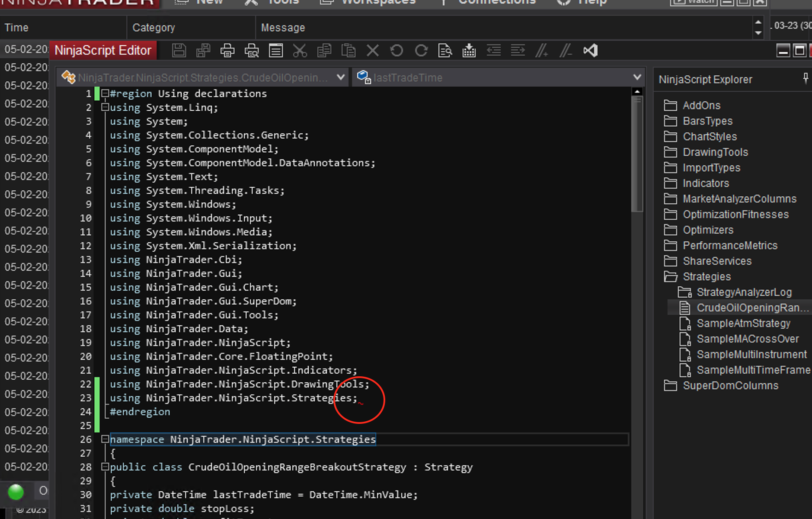Open code in Visual Studio icon
This screenshot has width=812, height=519.
click(591, 51)
